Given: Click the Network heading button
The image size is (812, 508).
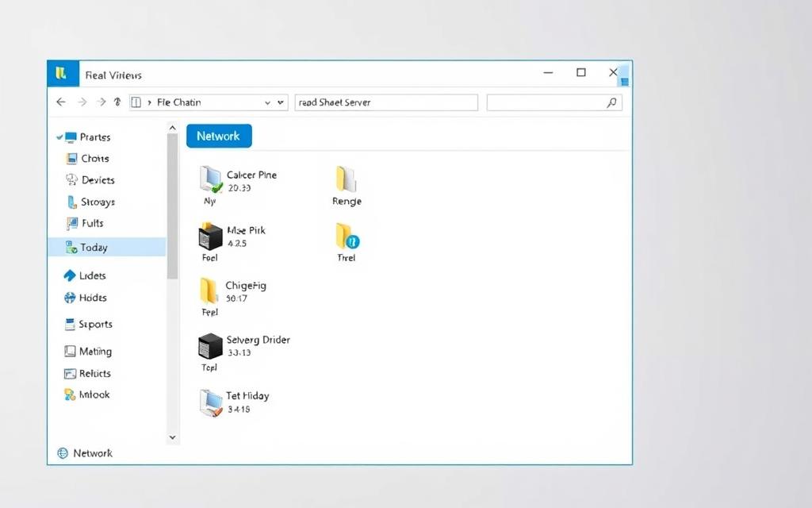Looking at the screenshot, I should pos(219,136).
